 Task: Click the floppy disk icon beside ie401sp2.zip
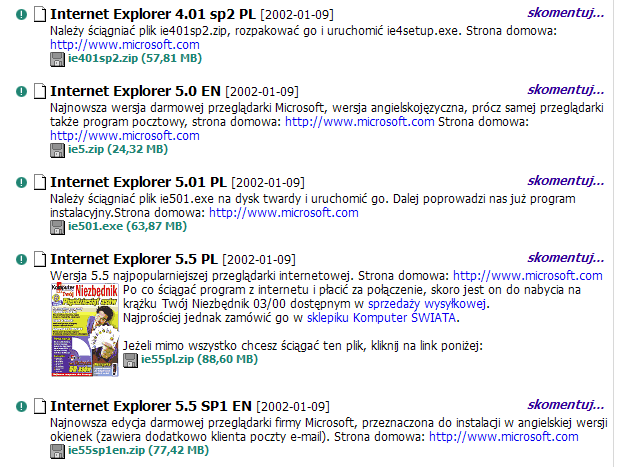(x=57, y=59)
